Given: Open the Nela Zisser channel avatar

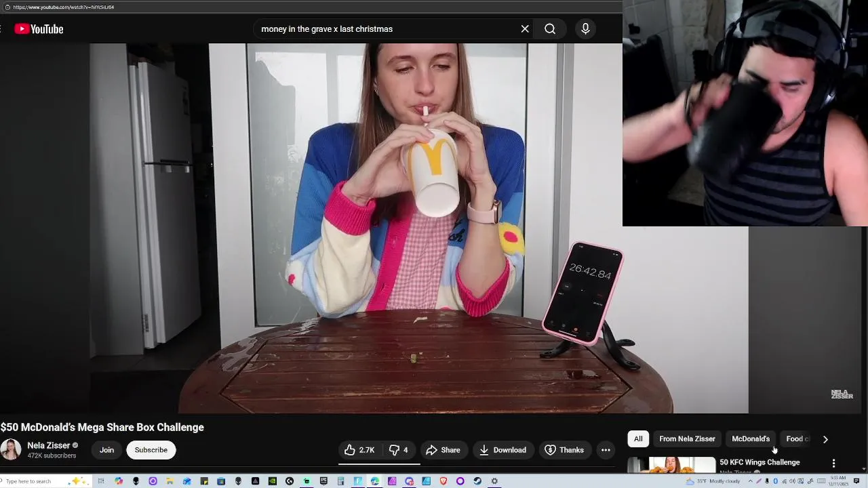Looking at the screenshot, I should [x=11, y=450].
